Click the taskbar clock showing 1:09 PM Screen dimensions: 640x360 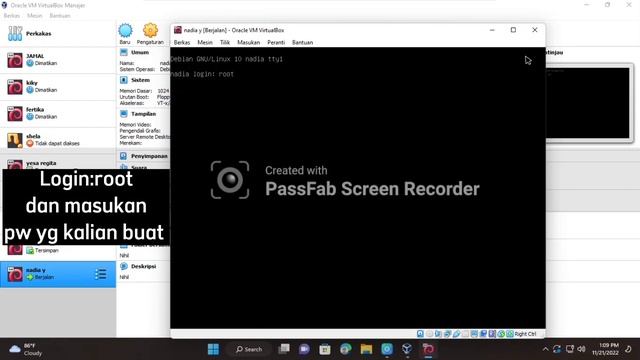pos(605,349)
